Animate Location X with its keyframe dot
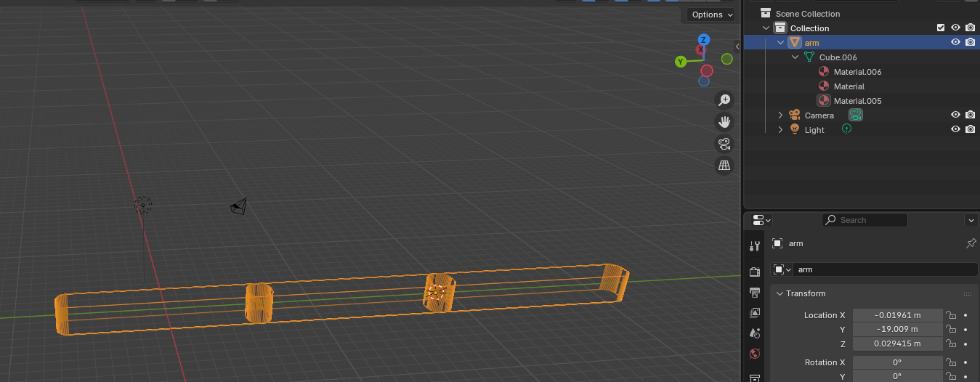 pos(965,315)
